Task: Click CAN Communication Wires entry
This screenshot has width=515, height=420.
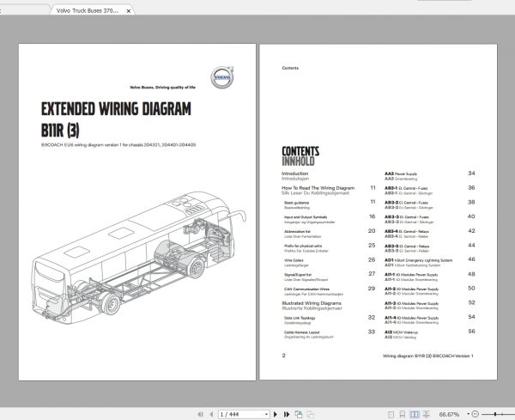Action: tap(306, 289)
